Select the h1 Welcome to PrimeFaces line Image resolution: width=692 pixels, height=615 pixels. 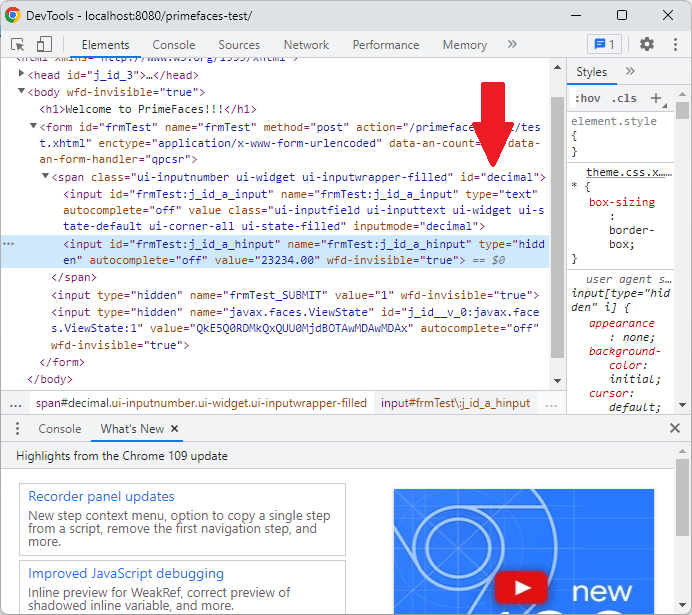148,109
